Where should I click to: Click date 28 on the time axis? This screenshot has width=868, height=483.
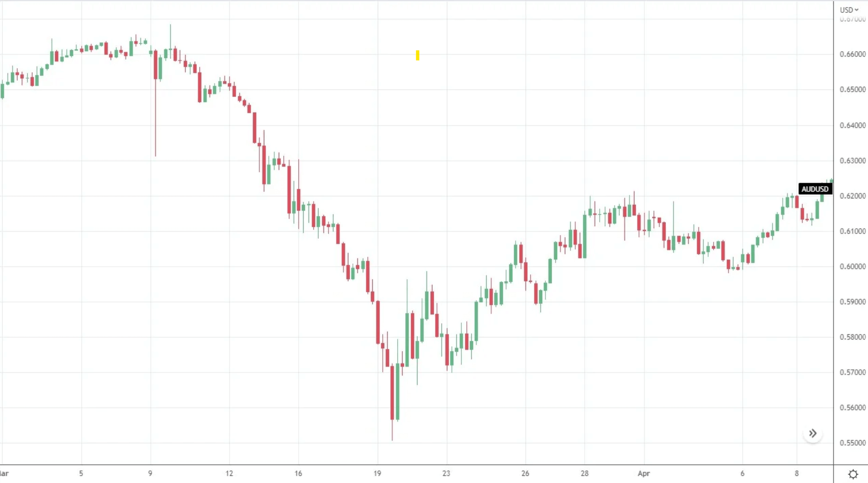(585, 474)
